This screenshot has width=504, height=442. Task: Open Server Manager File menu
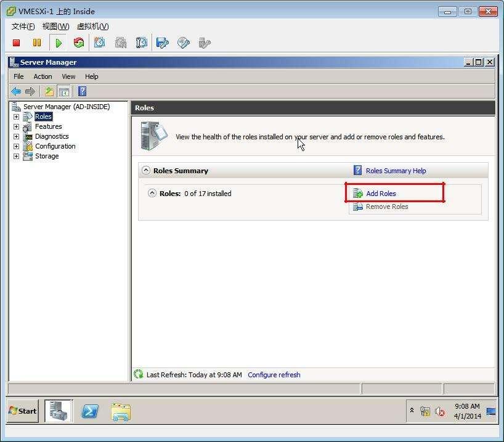tap(18, 76)
